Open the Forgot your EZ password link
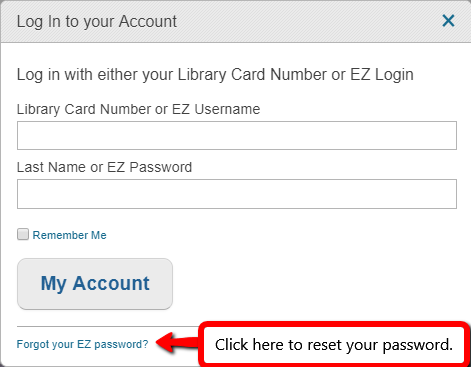Screen dimensions: 471x367 [82, 344]
